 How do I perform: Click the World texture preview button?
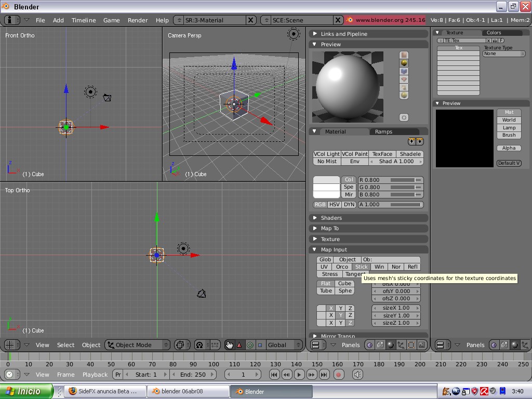(509, 120)
